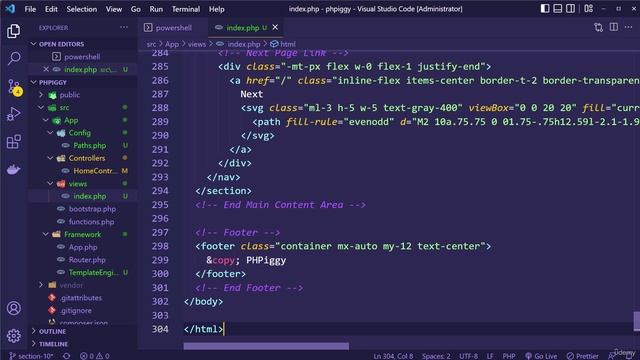Switch to the powershell tab
This screenshot has width=640, height=360.
pos(173,27)
